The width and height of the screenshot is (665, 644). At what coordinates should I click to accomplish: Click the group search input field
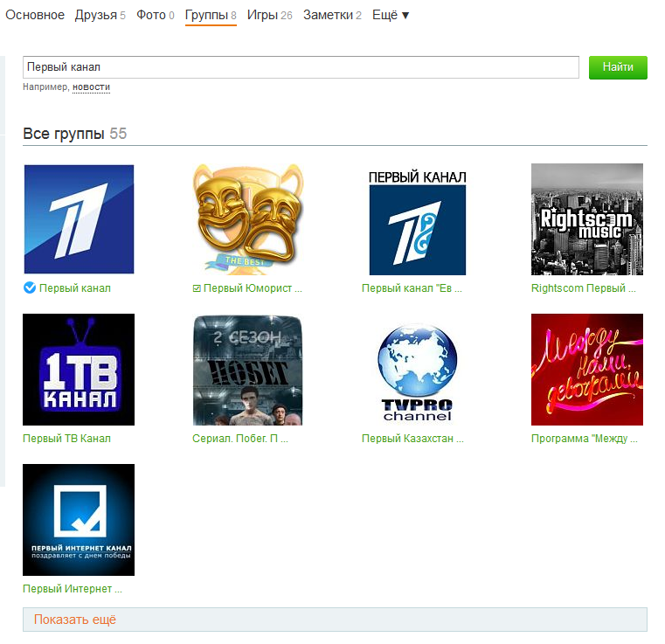click(x=301, y=67)
